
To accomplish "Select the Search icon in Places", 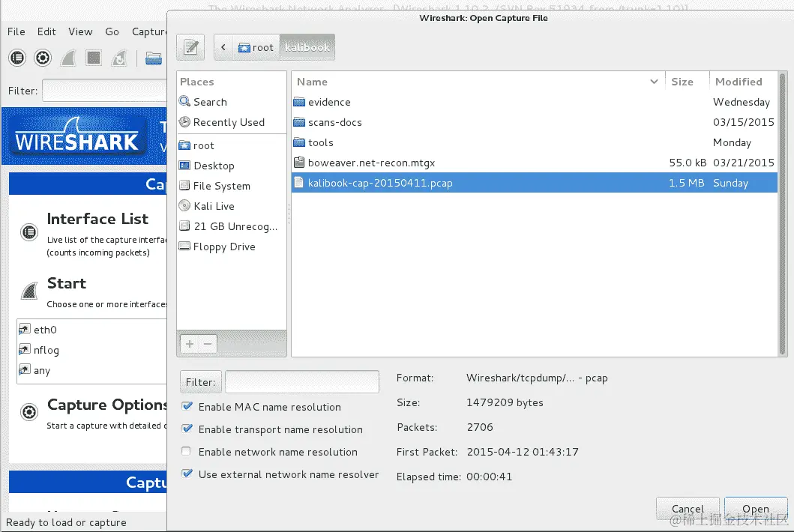I will 185,101.
